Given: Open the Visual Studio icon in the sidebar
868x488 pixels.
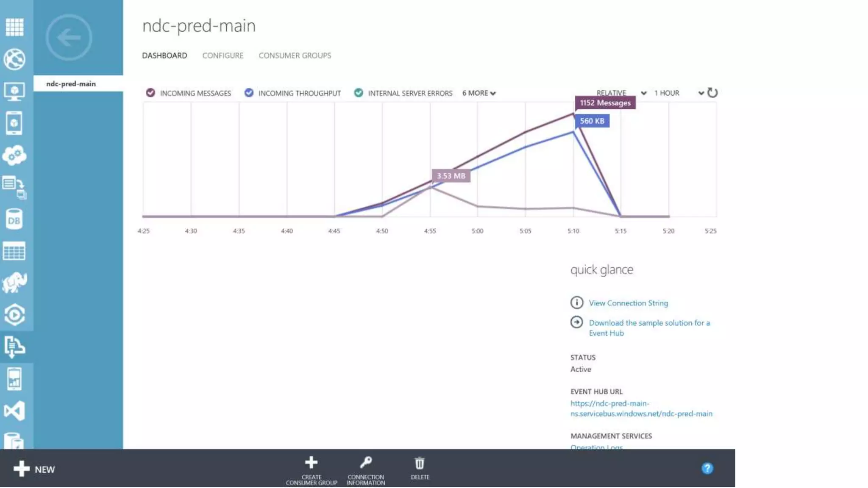Looking at the screenshot, I should pyautogui.click(x=14, y=411).
